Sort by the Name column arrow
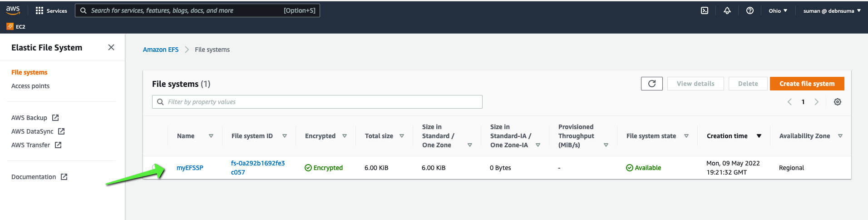This screenshot has width=868, height=220. [x=211, y=136]
